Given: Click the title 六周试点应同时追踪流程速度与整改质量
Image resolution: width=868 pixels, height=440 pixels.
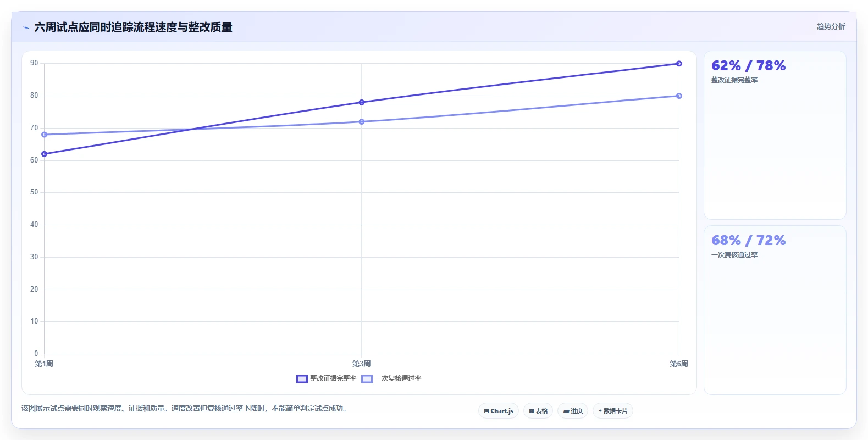Looking at the screenshot, I should 133,27.
